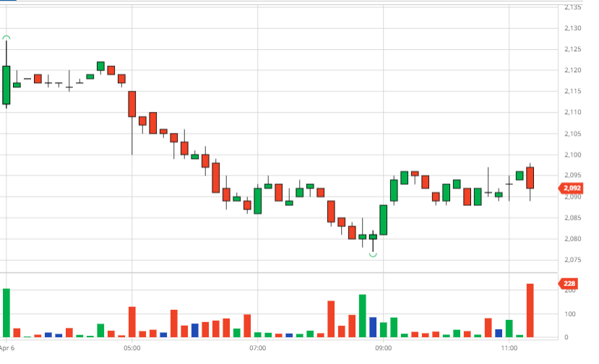
Task: Select the 2,100 price axis label
Action: [573, 155]
